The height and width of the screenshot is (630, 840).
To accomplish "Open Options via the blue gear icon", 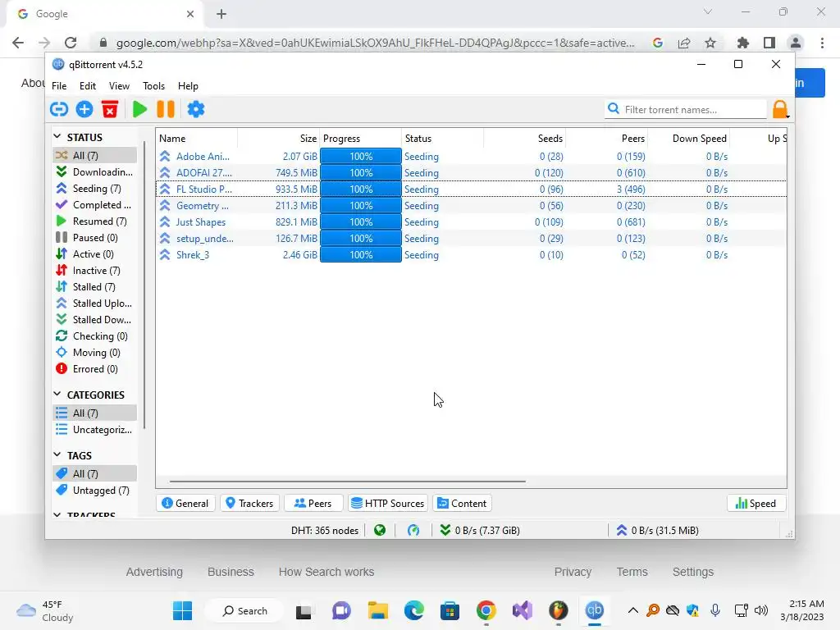I will point(195,109).
